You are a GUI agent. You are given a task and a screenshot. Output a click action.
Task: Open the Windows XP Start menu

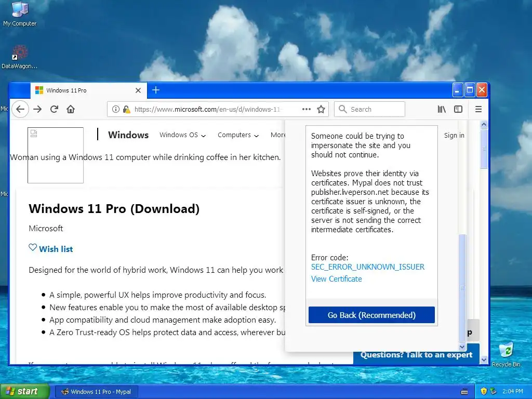tap(25, 392)
